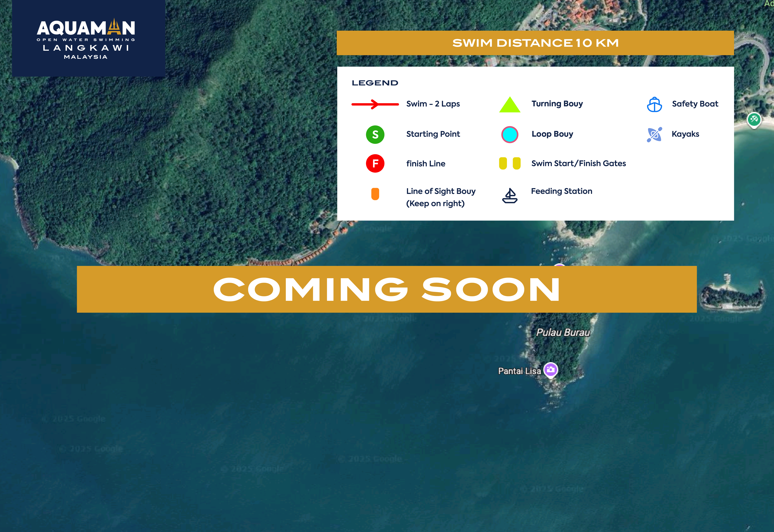The width and height of the screenshot is (774, 532).
Task: Click the orange Line of Sight Bouy
Action: [375, 194]
